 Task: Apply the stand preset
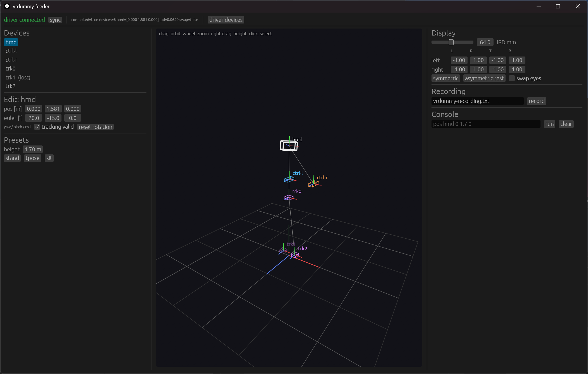[12, 158]
